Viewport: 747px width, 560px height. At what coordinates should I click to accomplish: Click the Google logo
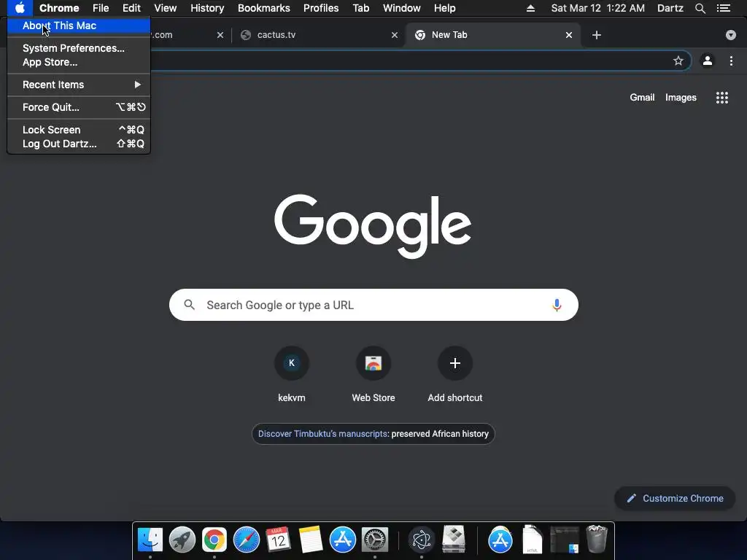pos(373,226)
